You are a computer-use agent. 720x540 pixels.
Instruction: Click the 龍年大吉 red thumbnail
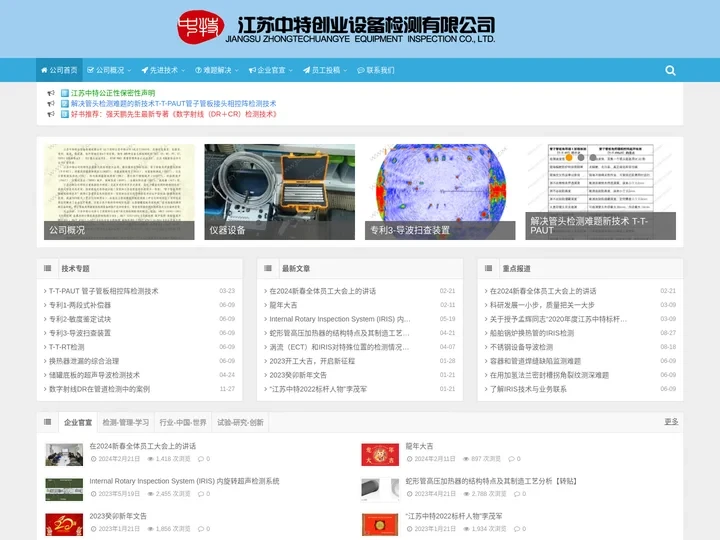point(380,454)
